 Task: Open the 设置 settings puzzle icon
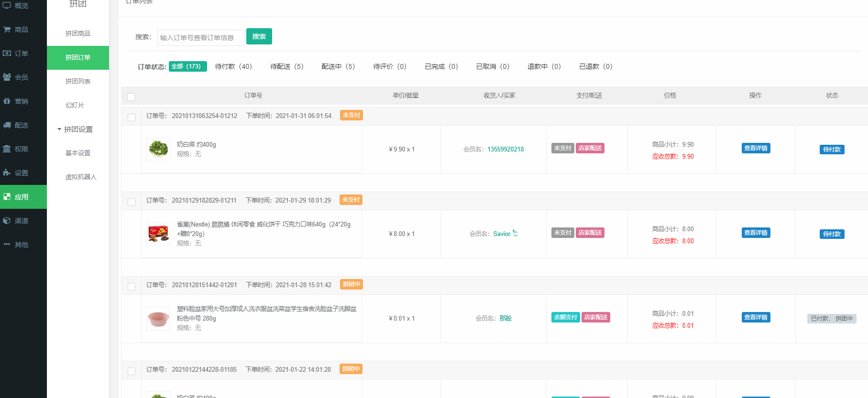(x=7, y=172)
